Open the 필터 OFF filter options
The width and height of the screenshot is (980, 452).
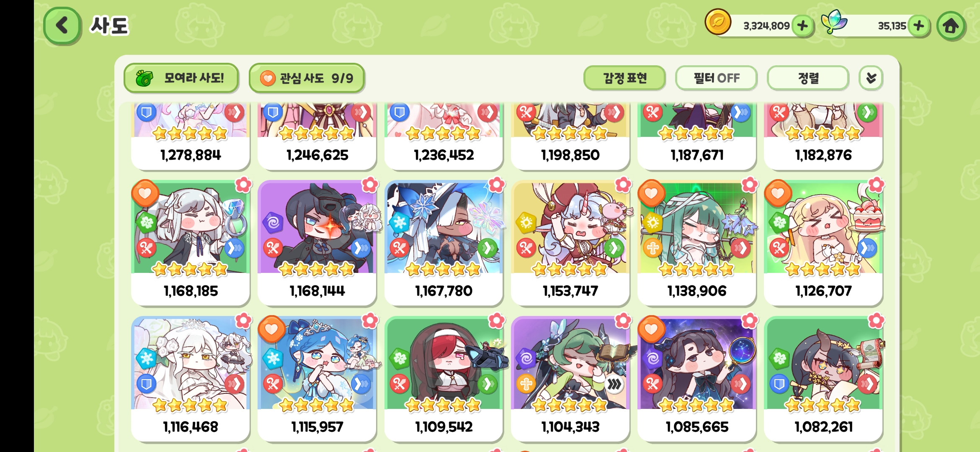tap(716, 78)
